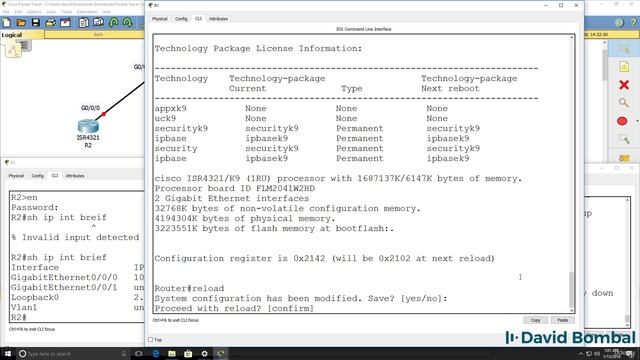
Task: Choose the Select tool in right sidebar
Action: click(x=624, y=49)
